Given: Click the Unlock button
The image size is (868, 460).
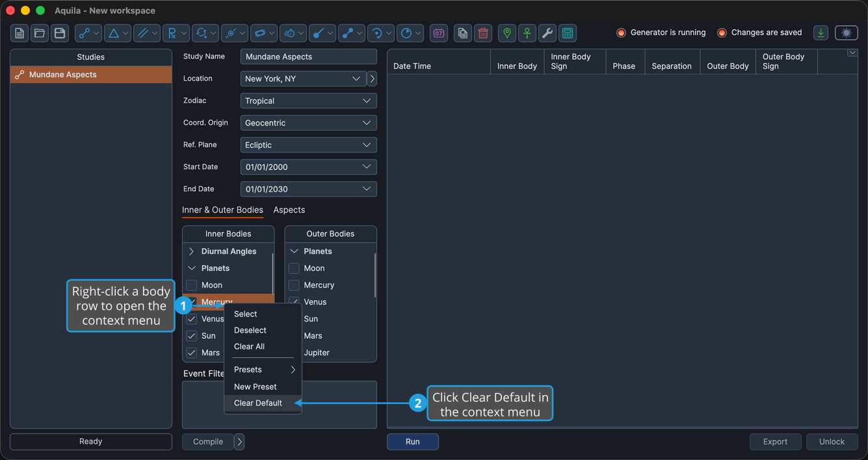Looking at the screenshot, I should click(x=832, y=442).
